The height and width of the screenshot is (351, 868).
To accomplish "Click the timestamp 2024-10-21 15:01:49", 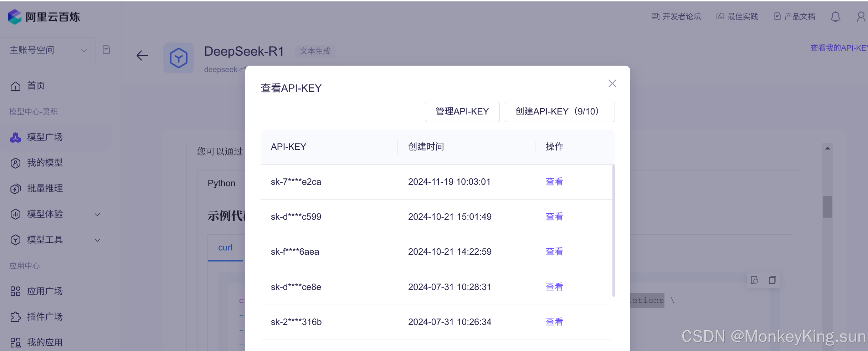I will click(450, 217).
